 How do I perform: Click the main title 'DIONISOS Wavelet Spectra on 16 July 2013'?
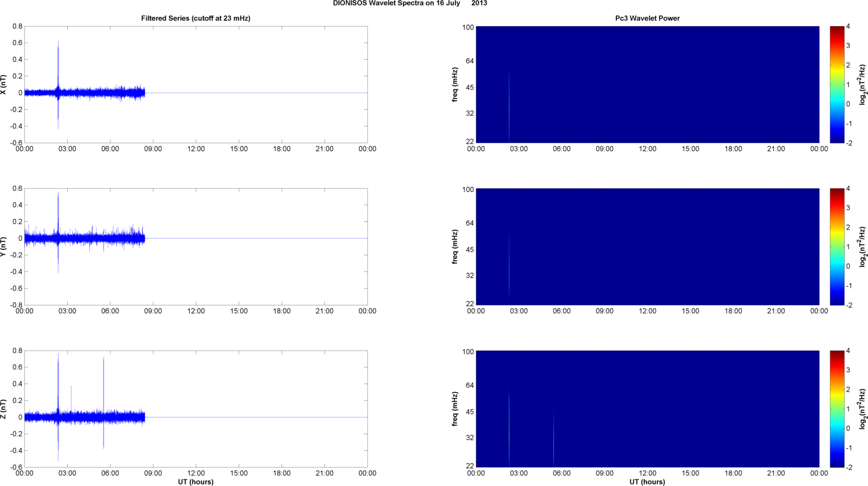click(x=410, y=3)
